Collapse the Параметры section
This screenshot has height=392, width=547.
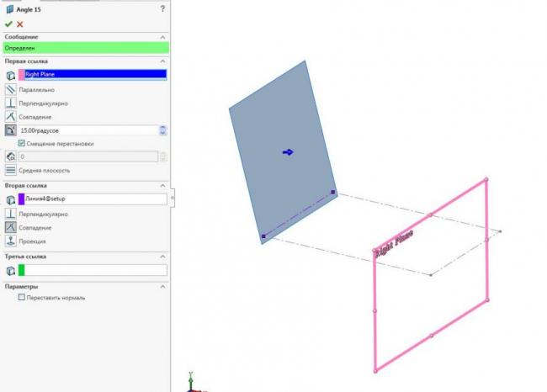[162, 287]
